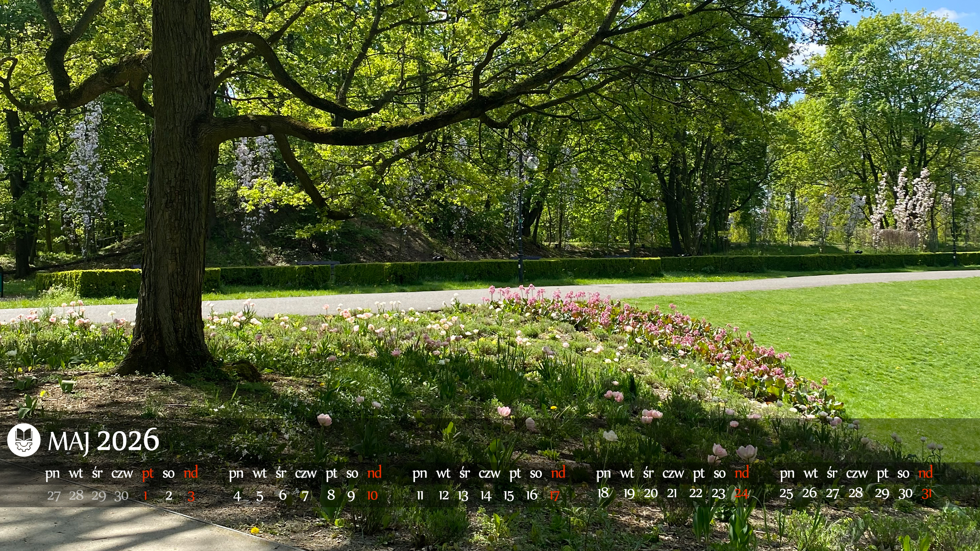Click the book and gear logo icon
This screenshot has height=551, width=980.
pyautogui.click(x=24, y=440)
